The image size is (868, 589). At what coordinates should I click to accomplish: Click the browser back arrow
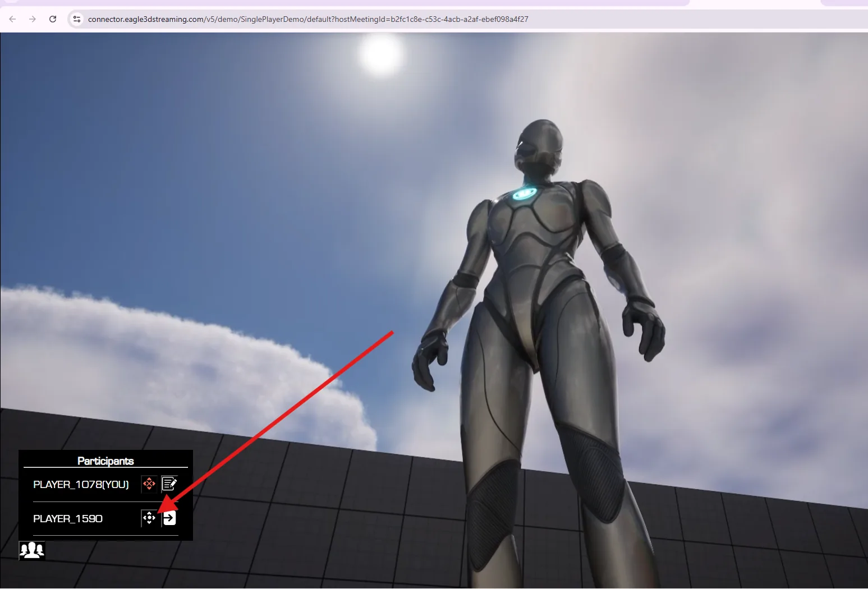click(x=12, y=19)
